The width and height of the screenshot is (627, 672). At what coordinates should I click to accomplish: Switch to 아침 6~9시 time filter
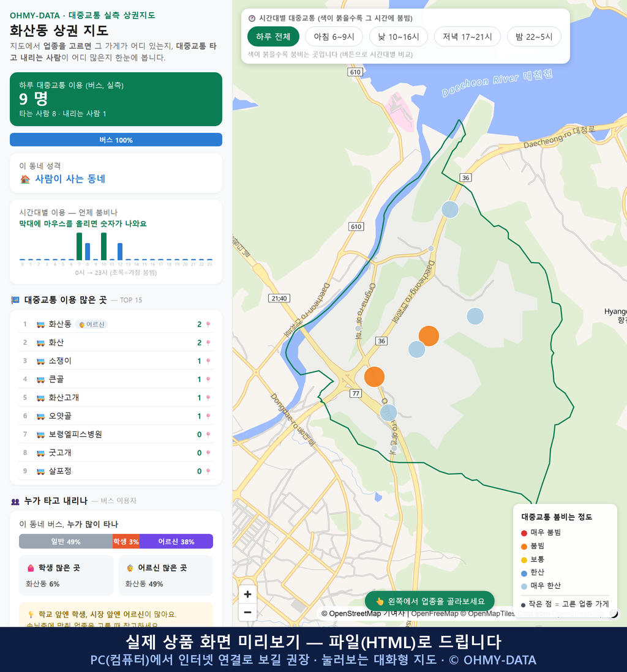coord(334,37)
